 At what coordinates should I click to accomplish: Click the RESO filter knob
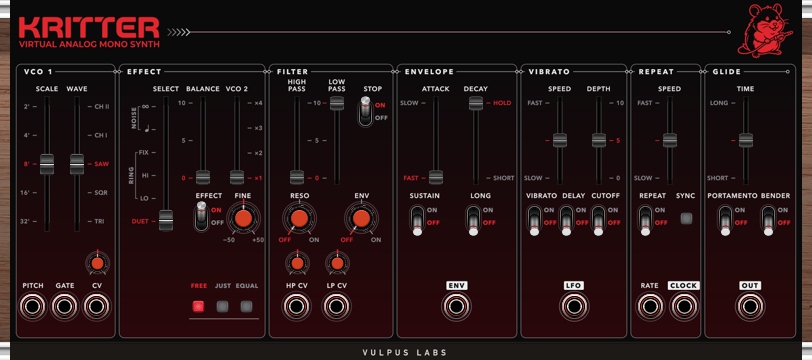click(298, 219)
